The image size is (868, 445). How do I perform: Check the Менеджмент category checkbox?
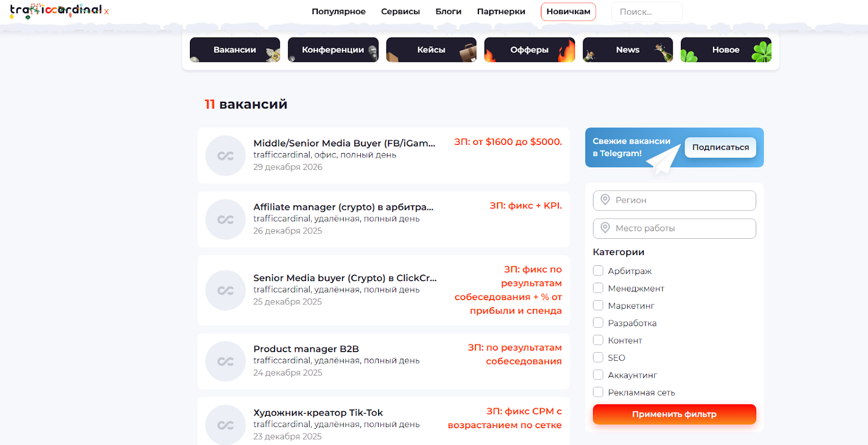(x=598, y=288)
